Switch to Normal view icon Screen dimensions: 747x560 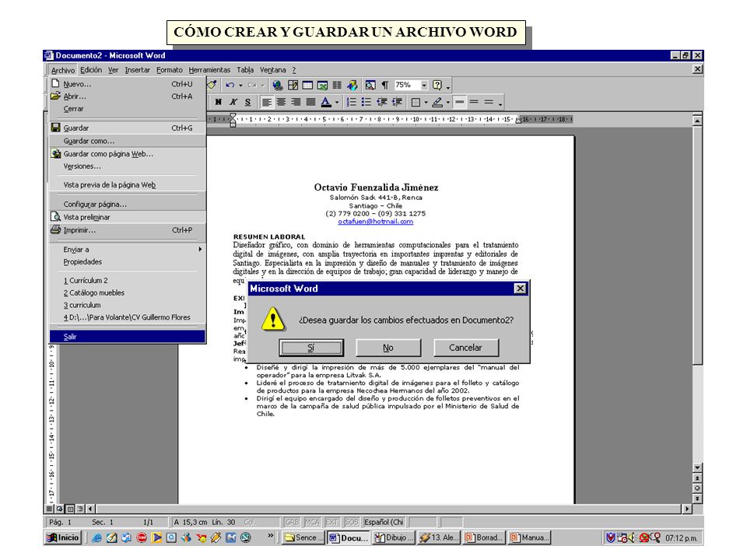(50, 509)
